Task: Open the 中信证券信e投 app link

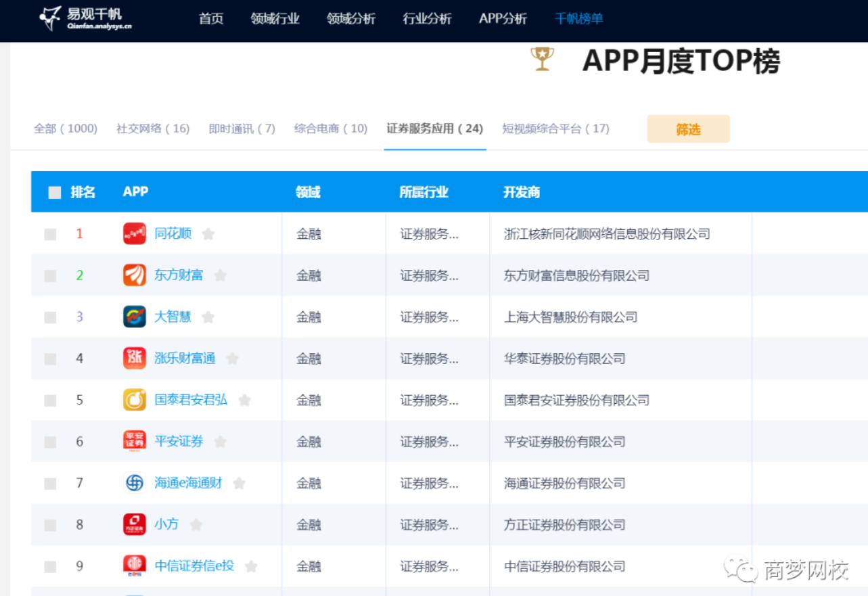Action: click(195, 566)
